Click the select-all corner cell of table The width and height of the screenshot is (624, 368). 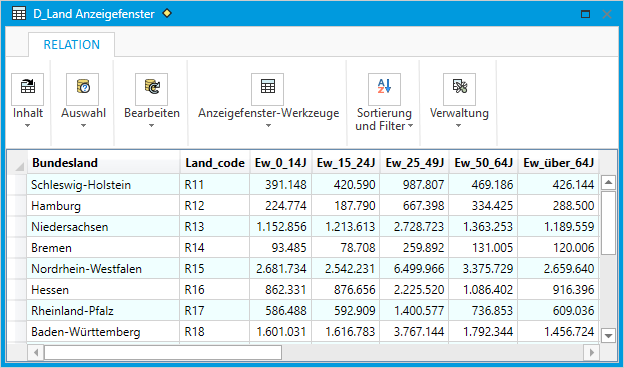click(x=18, y=163)
